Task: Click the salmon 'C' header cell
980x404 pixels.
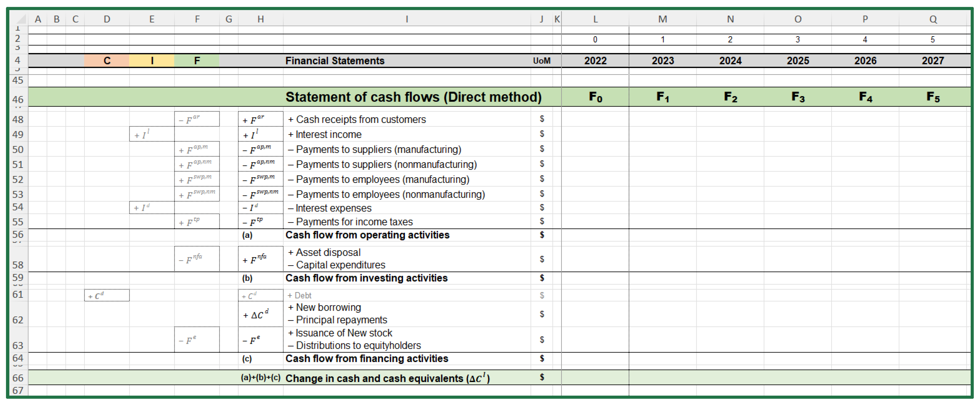Action: point(107,61)
